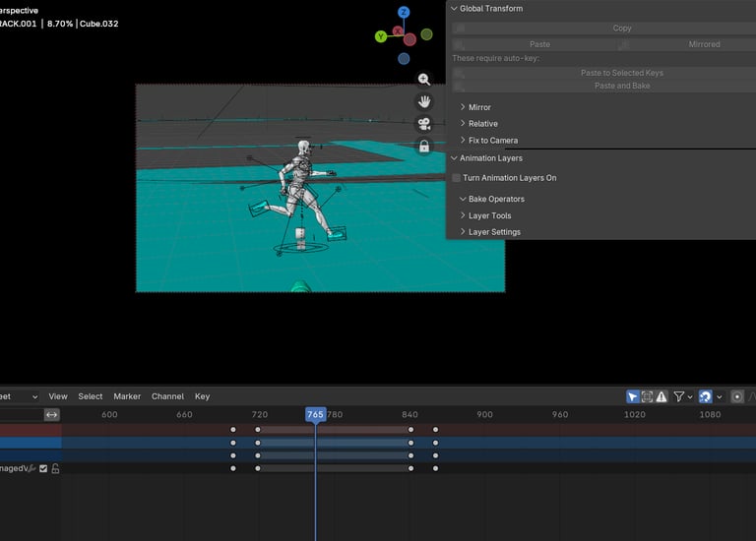Click the Paste and Bake button
756x541 pixels.
click(621, 86)
